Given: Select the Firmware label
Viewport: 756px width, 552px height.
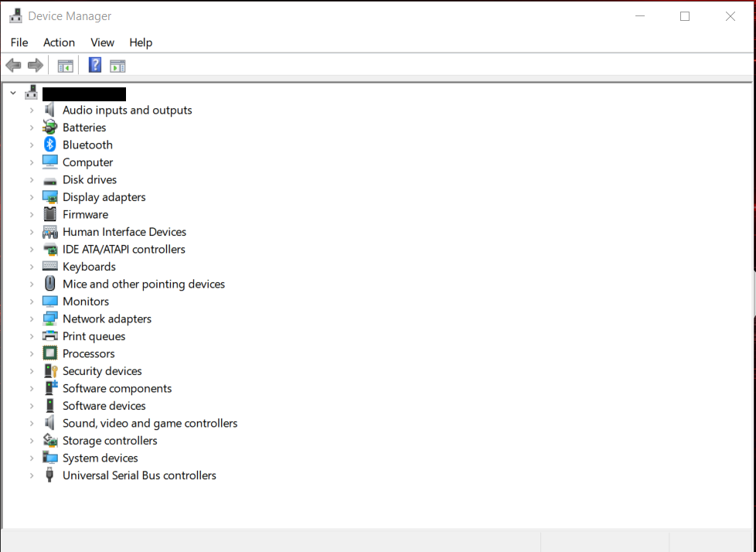Looking at the screenshot, I should (x=85, y=214).
